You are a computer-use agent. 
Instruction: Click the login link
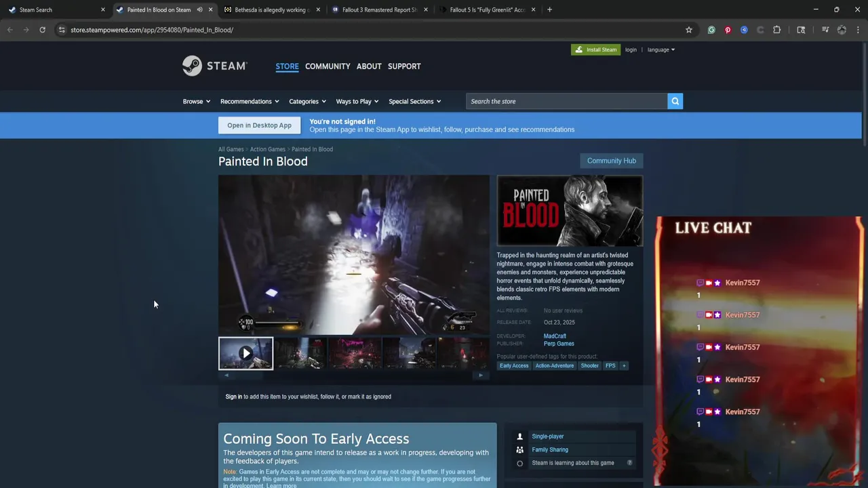pos(631,49)
